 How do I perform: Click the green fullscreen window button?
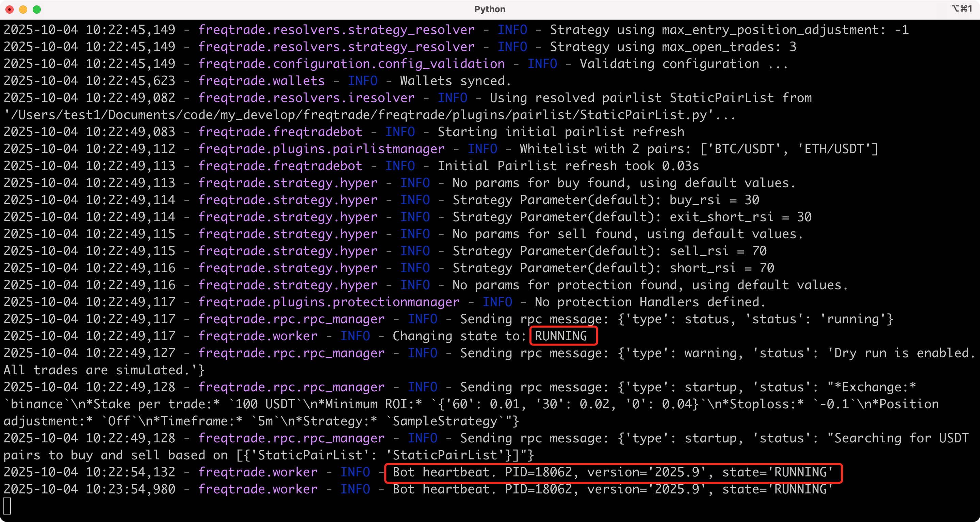[37, 10]
